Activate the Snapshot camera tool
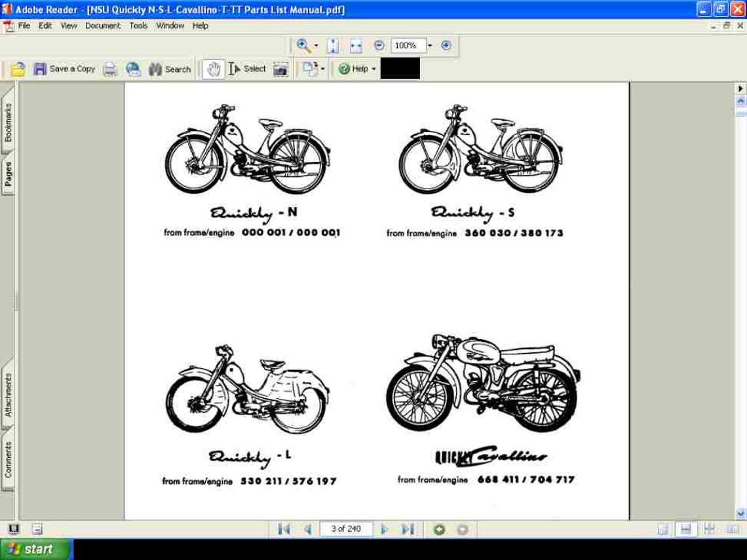Viewport: 747px width, 560px height. pos(280,68)
